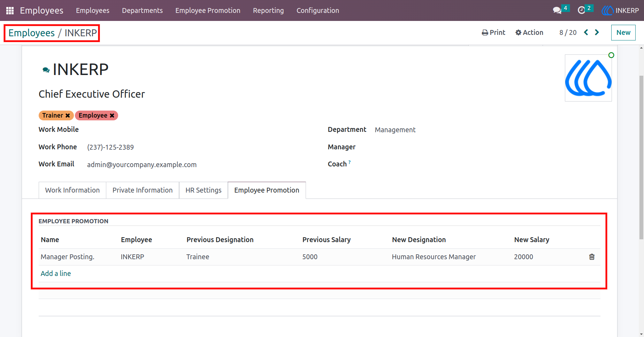Open the Employees top menu
The image size is (644, 337).
click(93, 10)
